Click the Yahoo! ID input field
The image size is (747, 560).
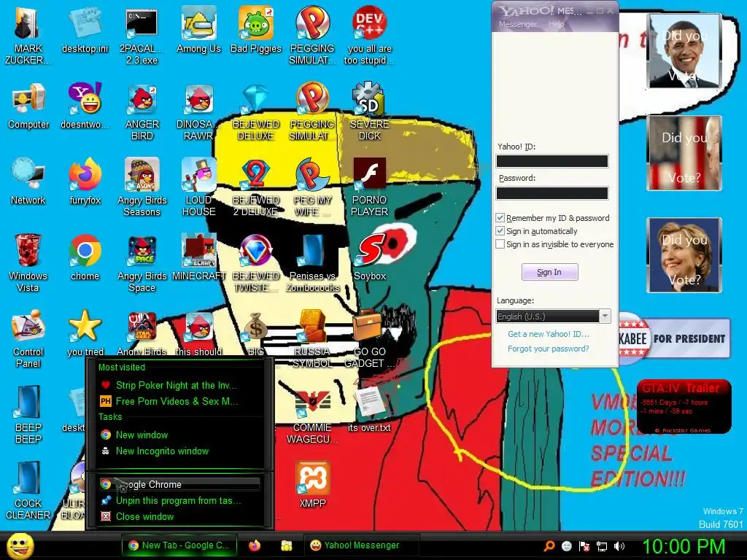pyautogui.click(x=552, y=161)
